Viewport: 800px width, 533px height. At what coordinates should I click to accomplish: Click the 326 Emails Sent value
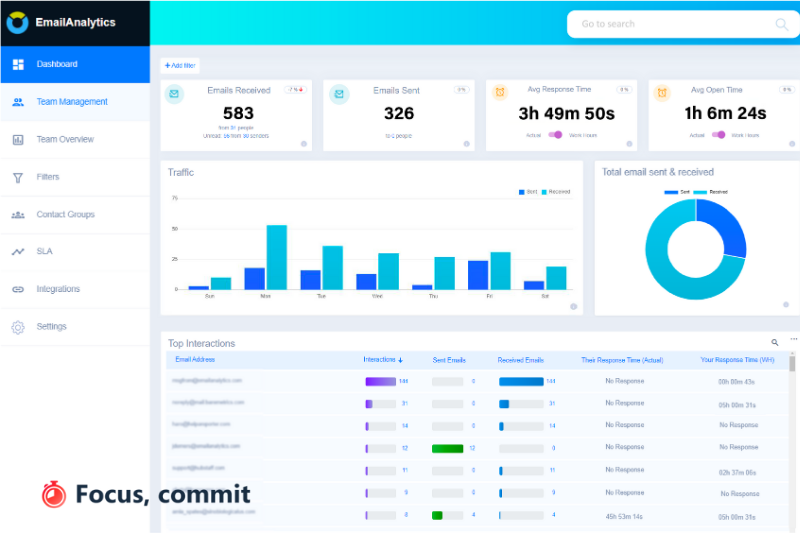coord(399,113)
